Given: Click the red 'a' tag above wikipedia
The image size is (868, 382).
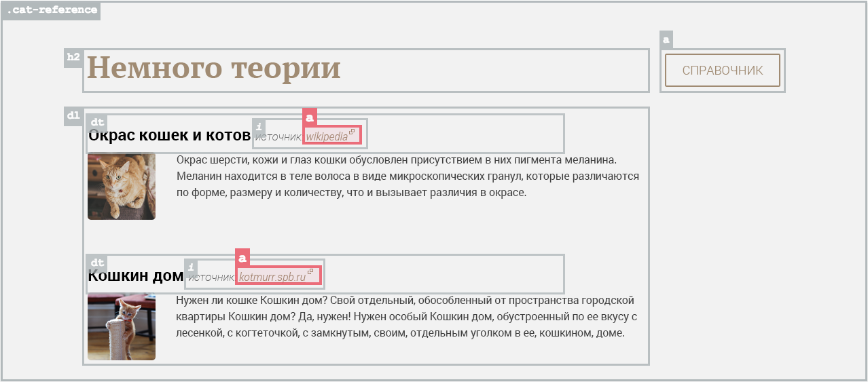Looking at the screenshot, I should point(310,117).
